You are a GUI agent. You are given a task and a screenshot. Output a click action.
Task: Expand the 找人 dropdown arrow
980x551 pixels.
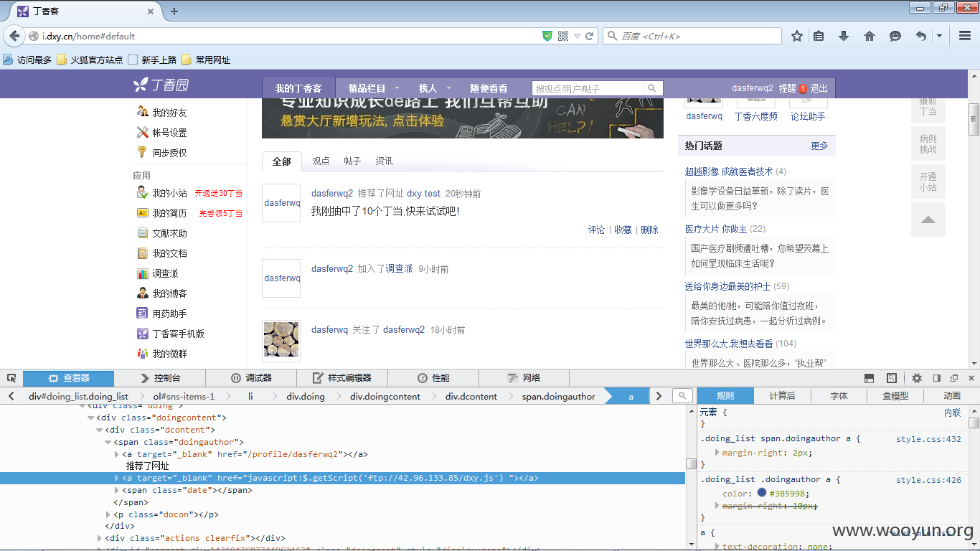[448, 88]
